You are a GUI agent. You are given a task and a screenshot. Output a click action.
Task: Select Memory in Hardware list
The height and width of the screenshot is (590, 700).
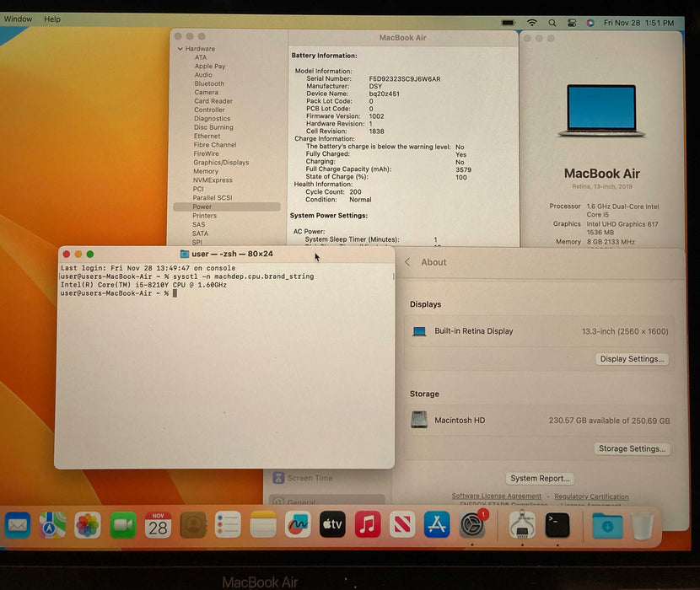tap(205, 171)
